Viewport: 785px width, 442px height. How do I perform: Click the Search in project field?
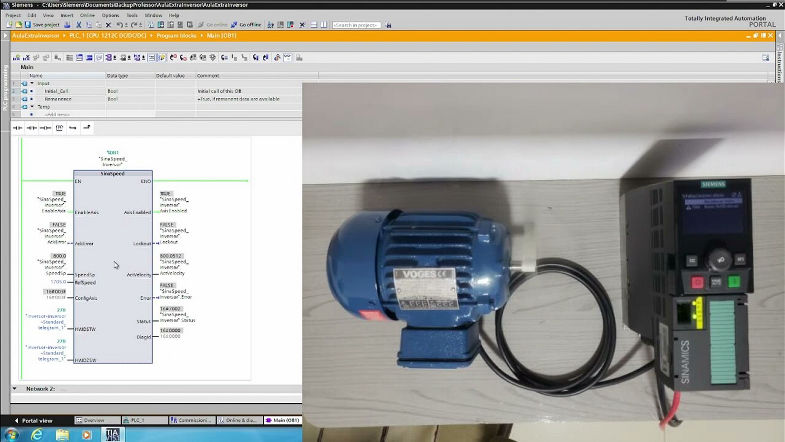coord(356,25)
